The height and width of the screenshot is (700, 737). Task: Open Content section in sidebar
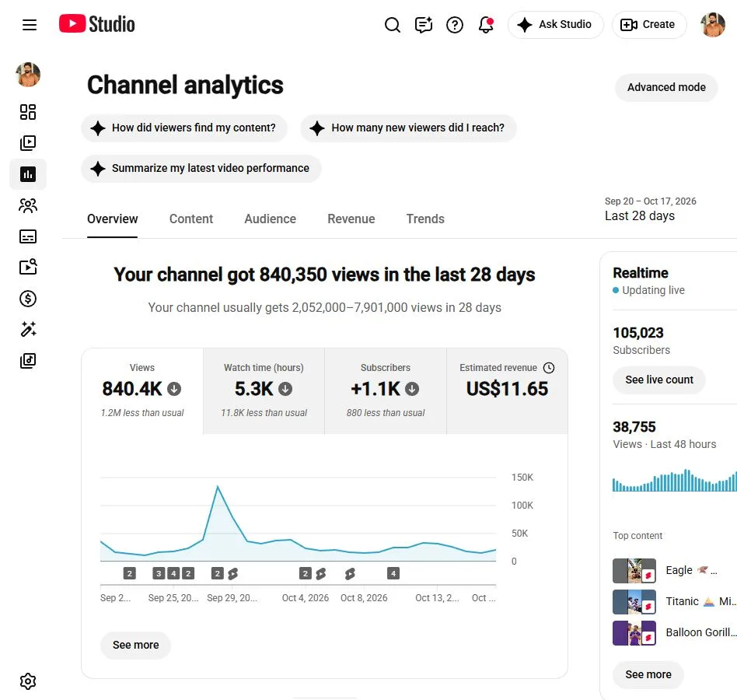pos(28,143)
